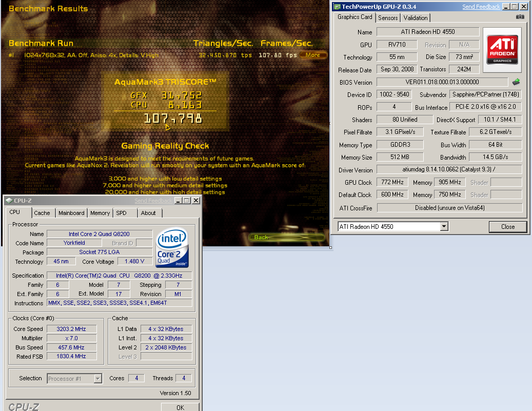Maximize the CPU-Z window
532x411 pixels.
click(187, 201)
